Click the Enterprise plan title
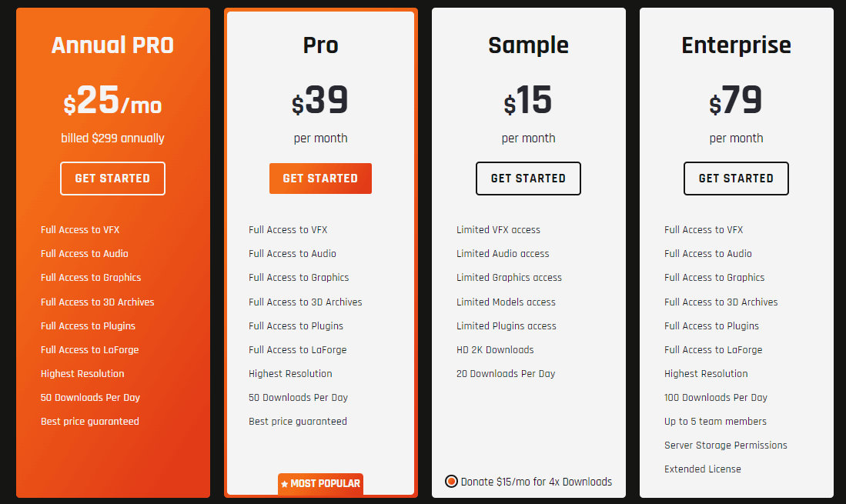The height and width of the screenshot is (504, 846). pyautogui.click(x=736, y=45)
